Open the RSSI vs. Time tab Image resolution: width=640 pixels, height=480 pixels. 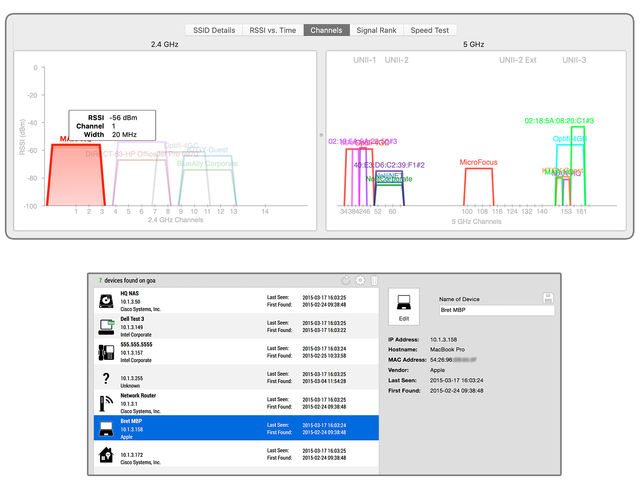tap(273, 30)
